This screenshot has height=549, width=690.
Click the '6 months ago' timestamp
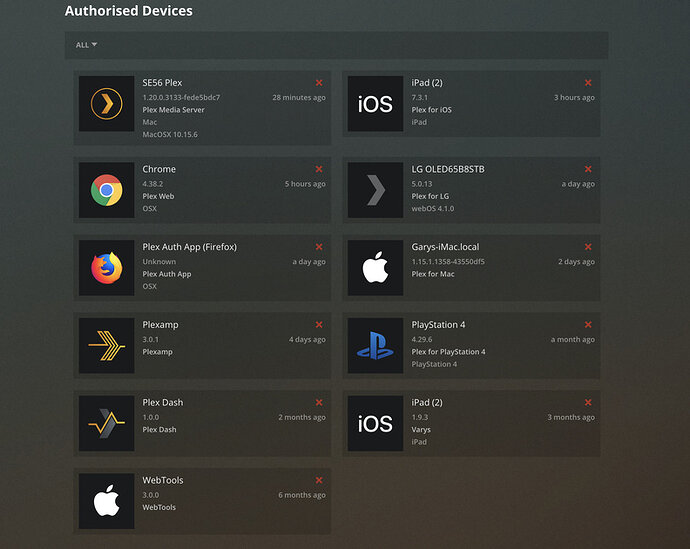click(x=302, y=495)
